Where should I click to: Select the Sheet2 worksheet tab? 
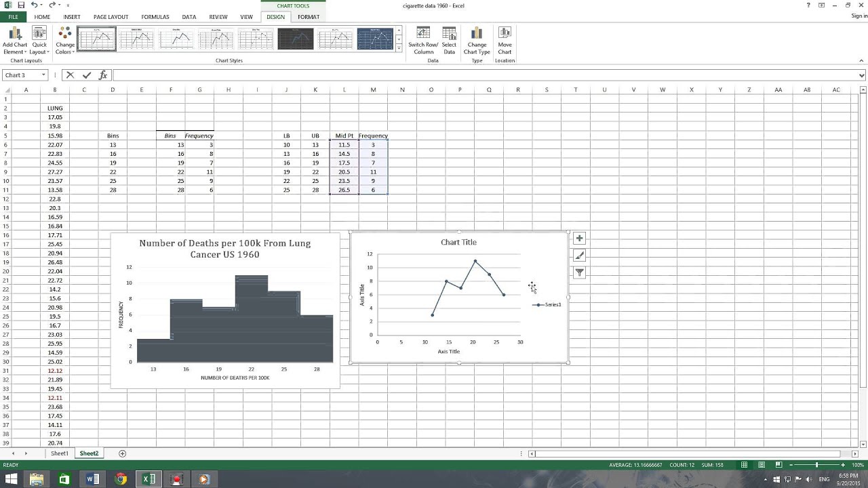tap(89, 453)
